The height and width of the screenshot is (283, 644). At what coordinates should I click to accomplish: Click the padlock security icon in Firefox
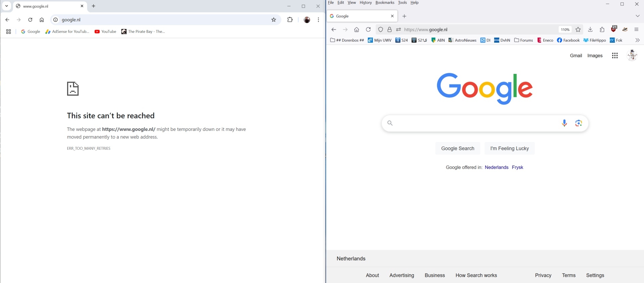point(389,30)
